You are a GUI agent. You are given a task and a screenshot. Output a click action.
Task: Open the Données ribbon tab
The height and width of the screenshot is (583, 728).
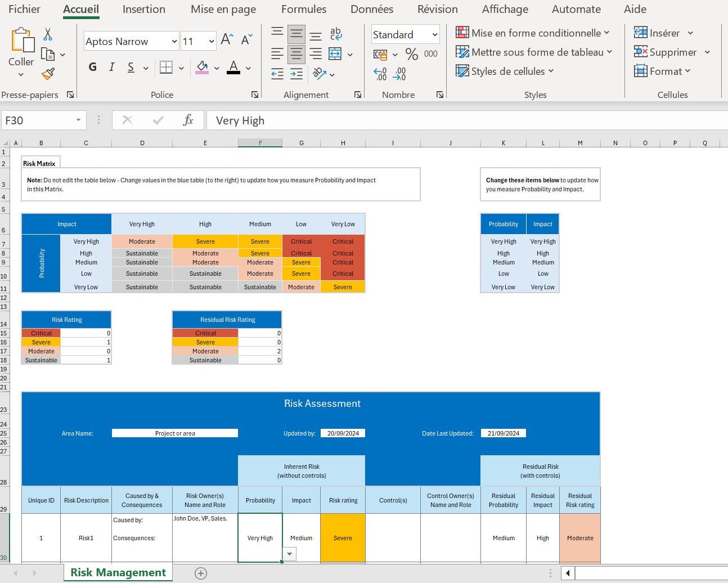point(371,9)
